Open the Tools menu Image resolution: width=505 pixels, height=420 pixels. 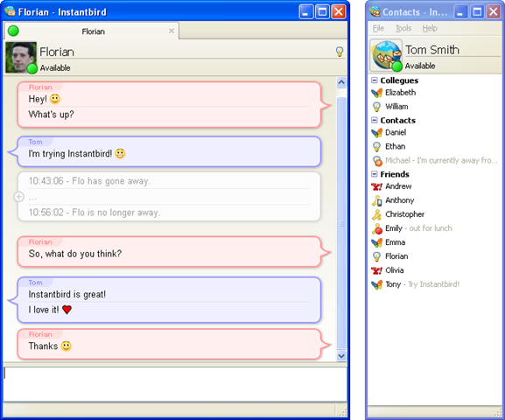(403, 28)
